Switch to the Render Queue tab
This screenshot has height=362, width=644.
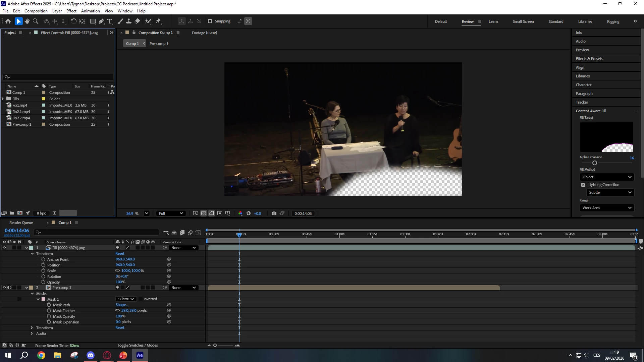pyautogui.click(x=21, y=223)
